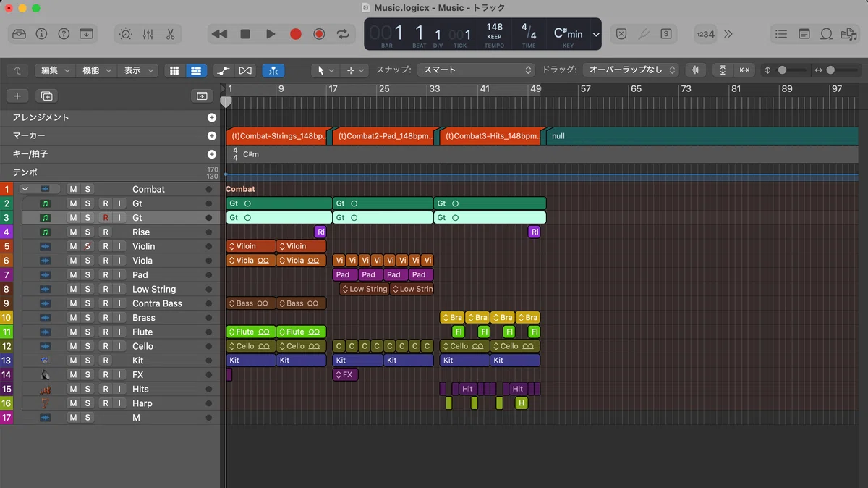Toggle Smart Controls dial button

pyautogui.click(x=126, y=34)
